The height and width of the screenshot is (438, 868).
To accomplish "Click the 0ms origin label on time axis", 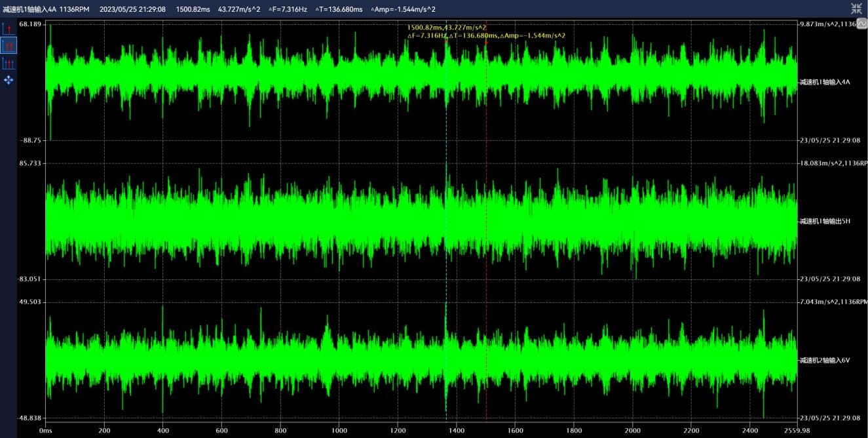I will click(x=45, y=431).
